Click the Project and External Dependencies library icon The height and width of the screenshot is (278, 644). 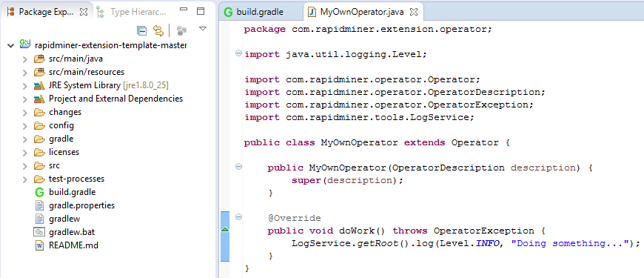click(39, 99)
